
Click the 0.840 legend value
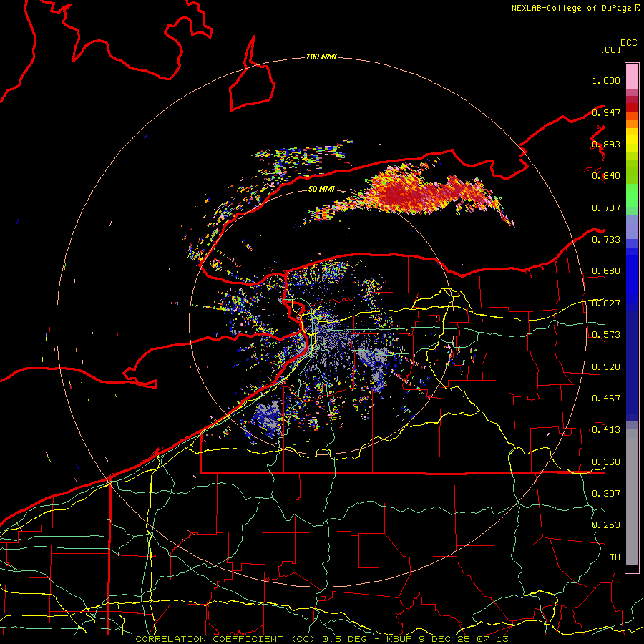coord(606,176)
